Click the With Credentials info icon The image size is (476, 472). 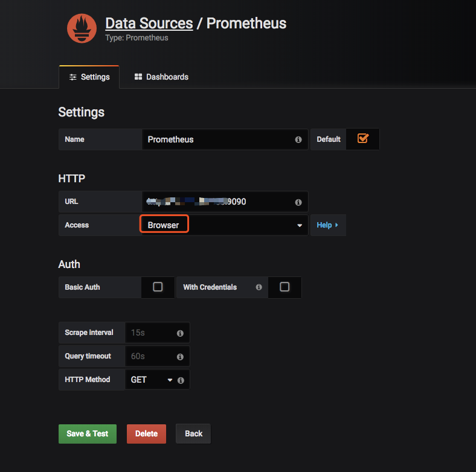tap(259, 287)
